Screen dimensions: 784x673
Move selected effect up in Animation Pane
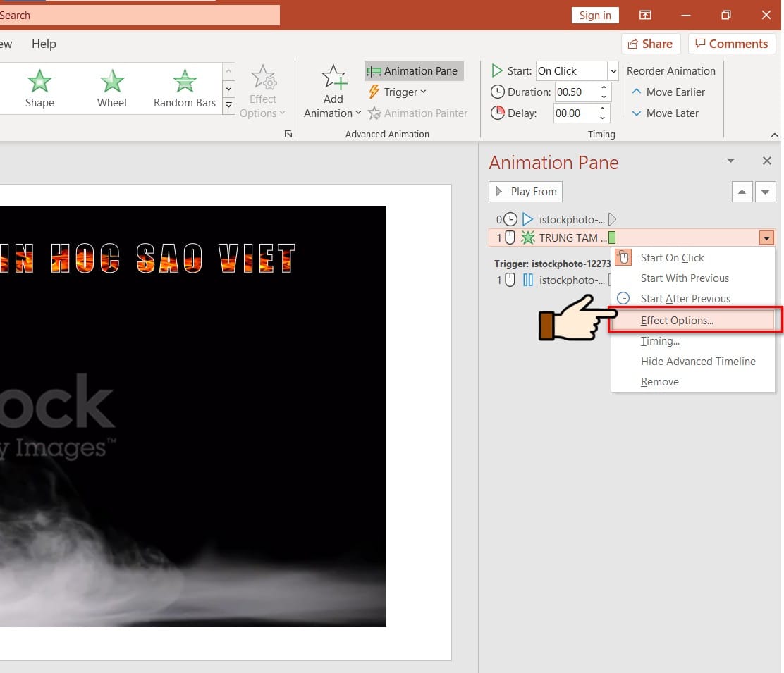click(742, 192)
